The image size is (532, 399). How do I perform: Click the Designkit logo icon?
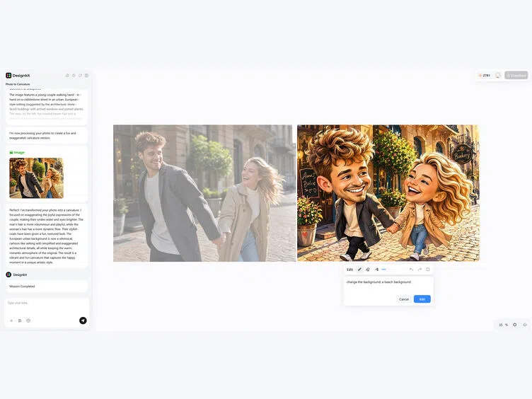click(x=8, y=75)
